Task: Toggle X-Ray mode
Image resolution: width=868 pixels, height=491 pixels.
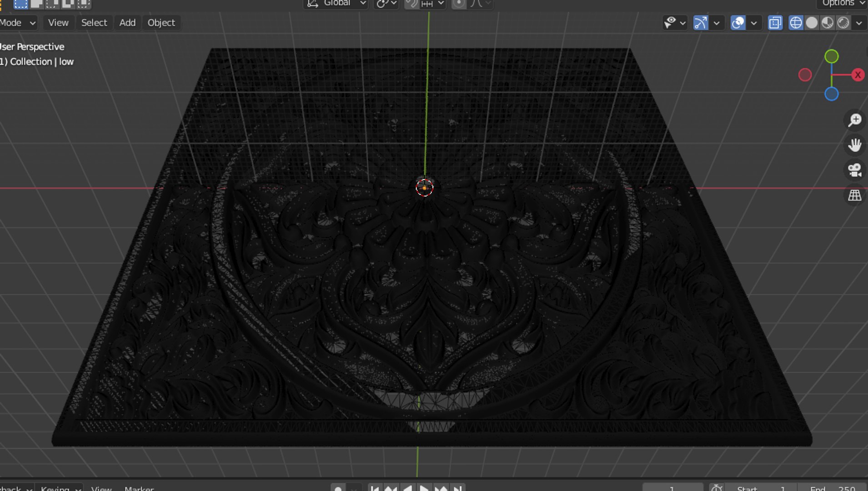Action: coord(775,23)
